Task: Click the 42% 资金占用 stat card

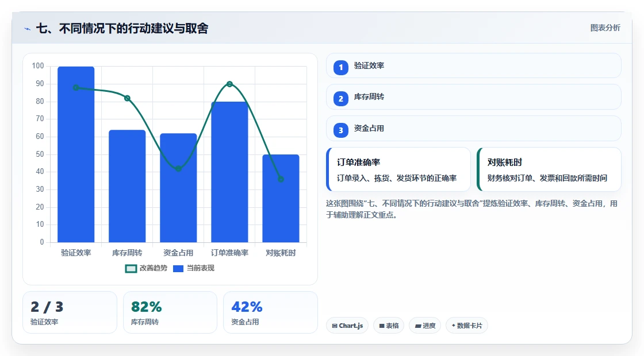Action: coord(270,312)
